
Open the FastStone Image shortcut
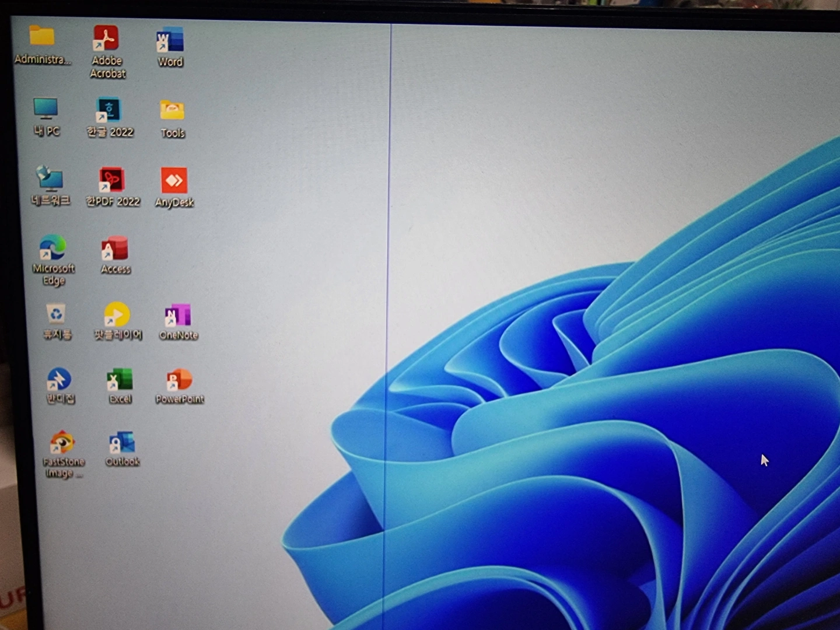point(62,443)
